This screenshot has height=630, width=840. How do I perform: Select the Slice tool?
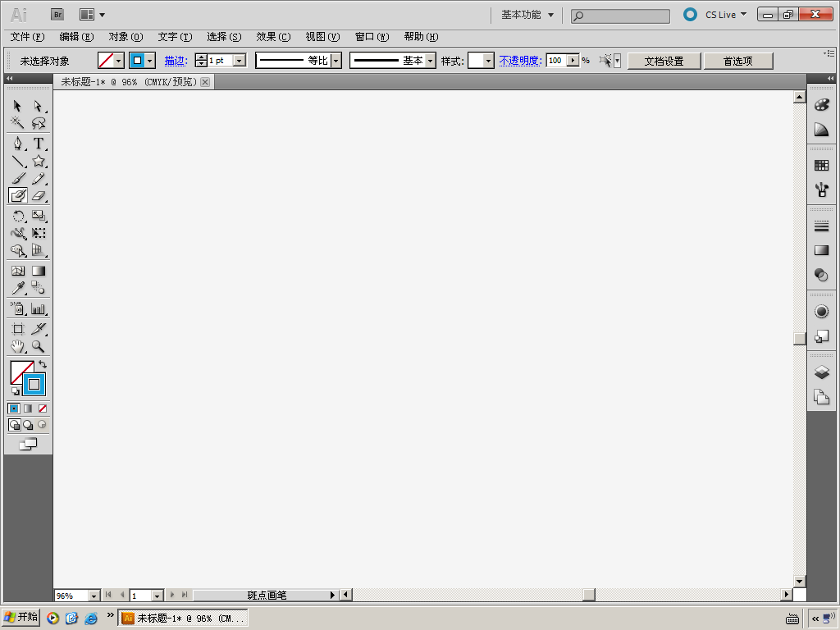click(x=38, y=329)
